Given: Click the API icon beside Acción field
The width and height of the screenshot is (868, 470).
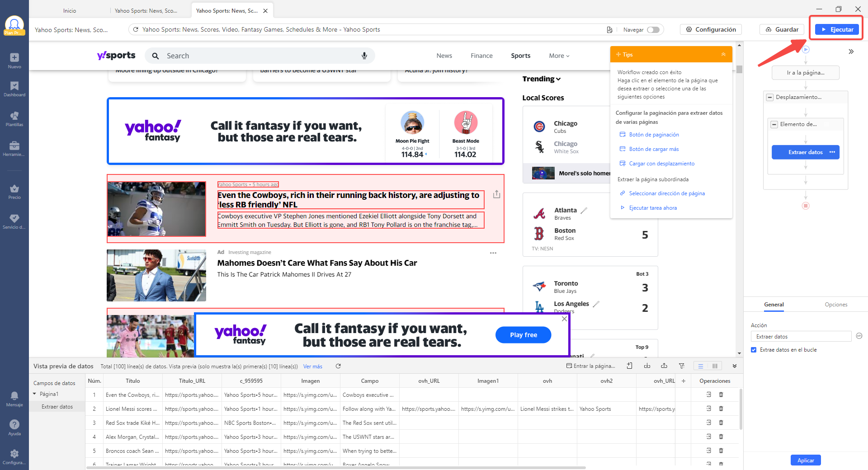Looking at the screenshot, I should click(x=859, y=336).
